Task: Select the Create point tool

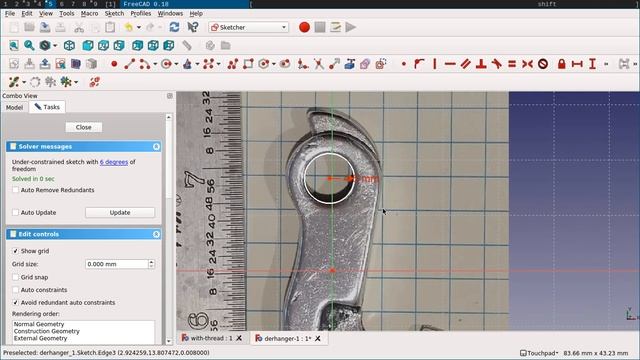Action: pos(114,64)
